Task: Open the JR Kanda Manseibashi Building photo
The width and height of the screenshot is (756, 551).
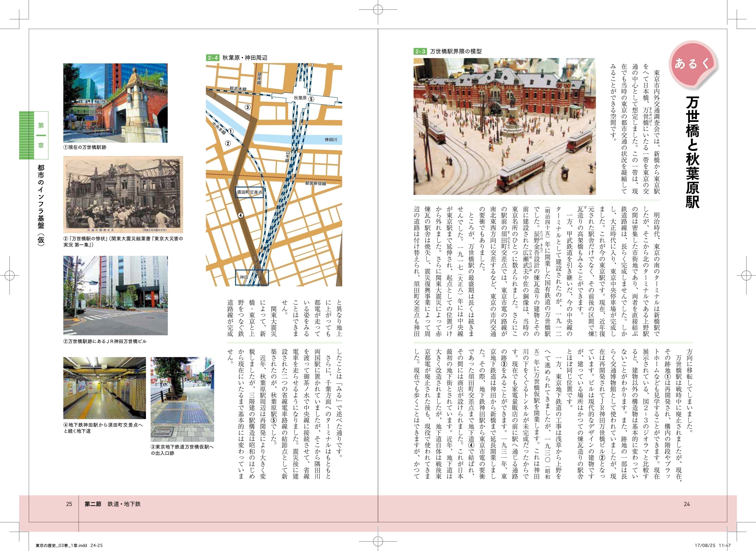Action: [115, 295]
